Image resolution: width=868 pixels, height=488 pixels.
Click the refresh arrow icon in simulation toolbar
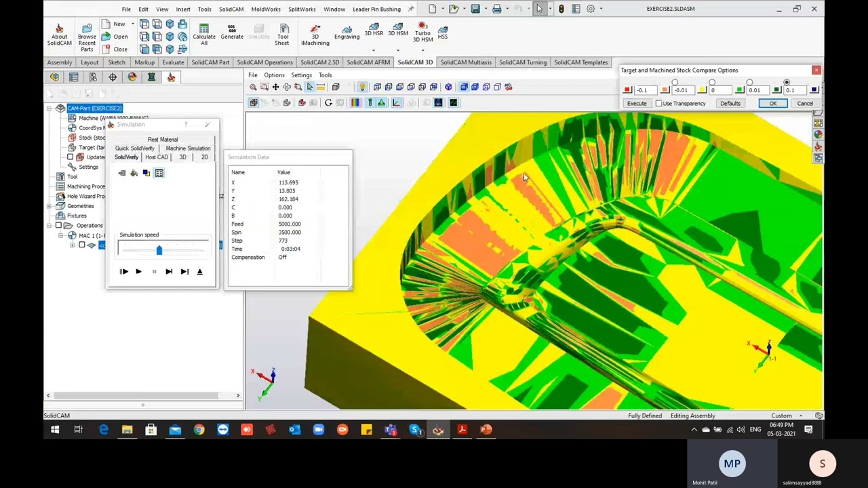(328, 102)
